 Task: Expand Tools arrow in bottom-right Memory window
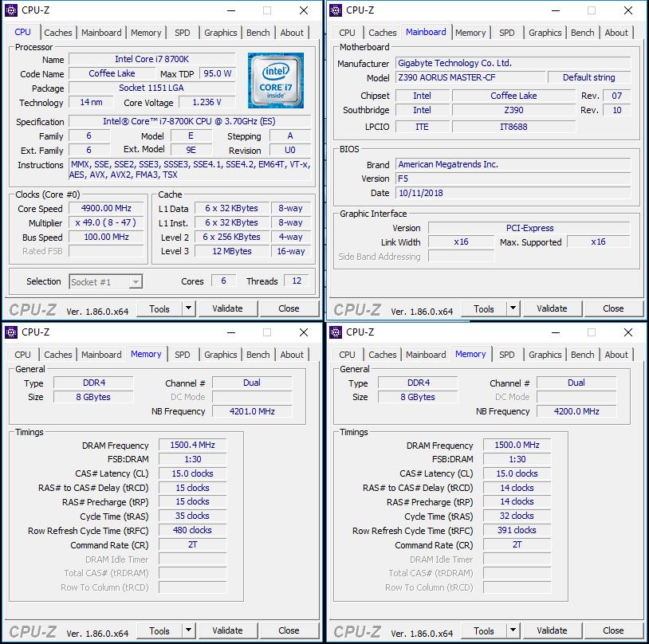point(513,630)
